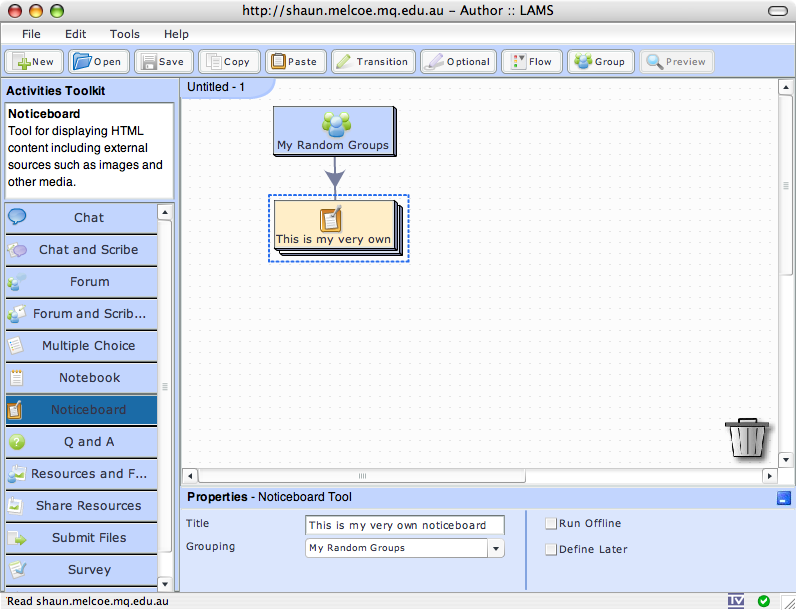Click the Title input field
The width and height of the screenshot is (796, 610).
[404, 525]
